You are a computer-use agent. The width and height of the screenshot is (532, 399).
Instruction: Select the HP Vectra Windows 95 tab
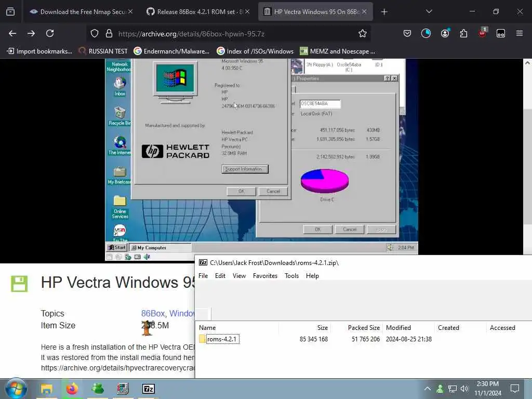click(x=315, y=12)
